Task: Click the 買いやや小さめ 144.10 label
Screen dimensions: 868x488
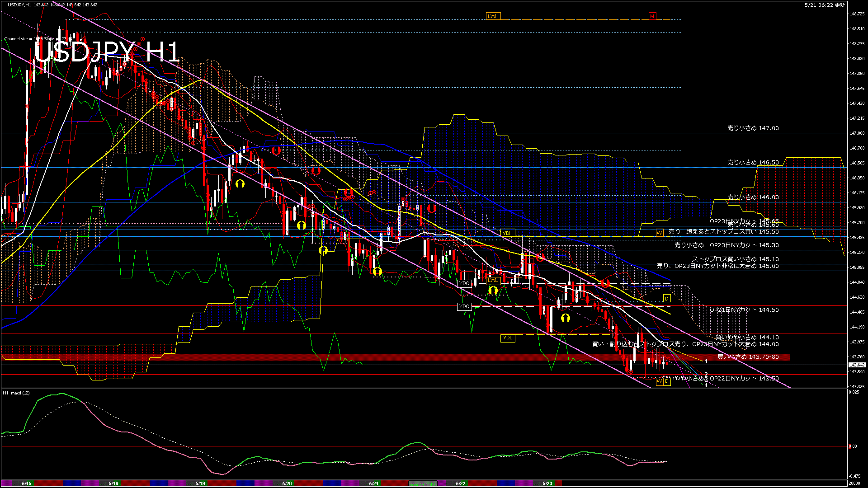Action: tap(747, 337)
